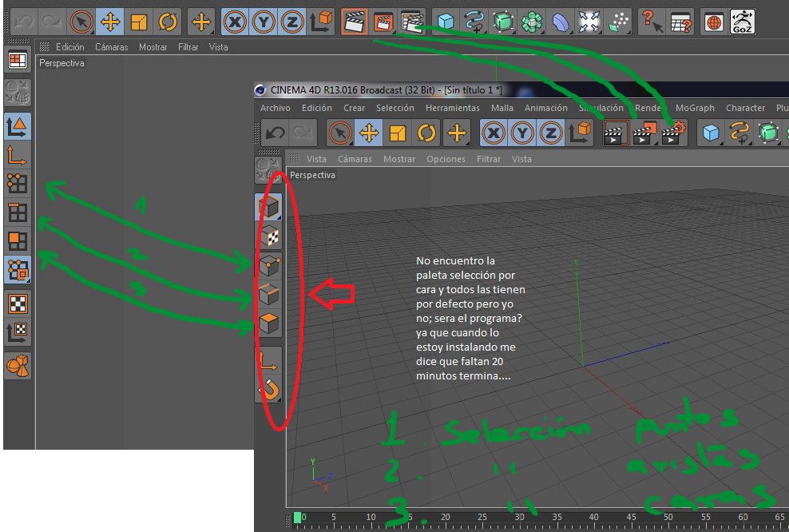Select Model mode in back window sidebar
The width and height of the screenshot is (789, 532).
(18, 126)
